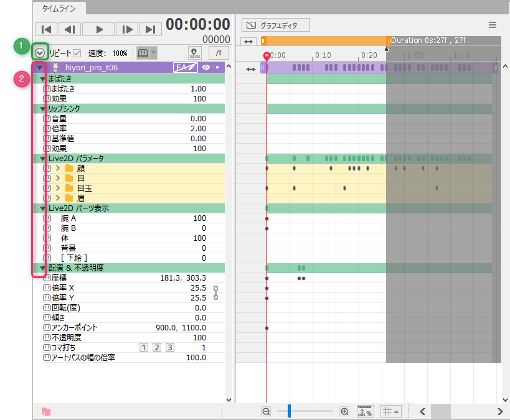Toggle the /f frame display button

[x=219, y=53]
